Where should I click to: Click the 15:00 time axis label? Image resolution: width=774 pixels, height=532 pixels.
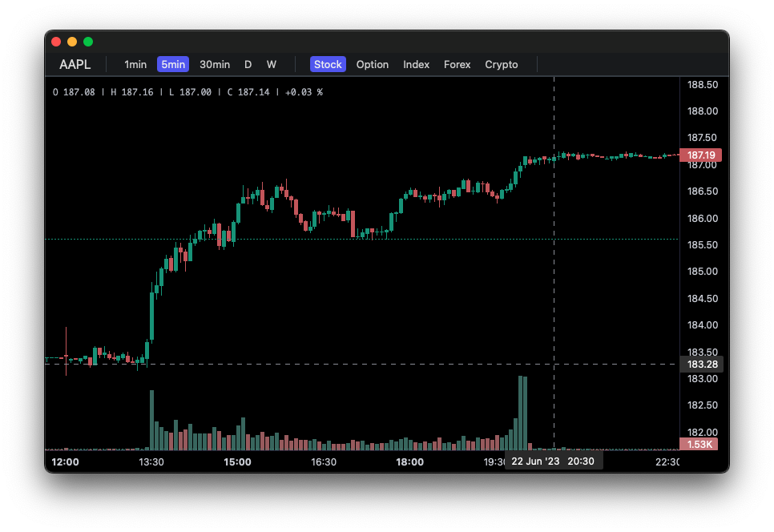[x=238, y=462]
